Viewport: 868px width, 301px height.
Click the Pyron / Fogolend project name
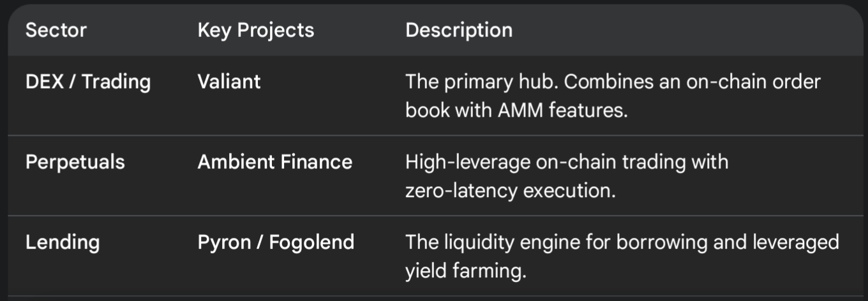(276, 242)
